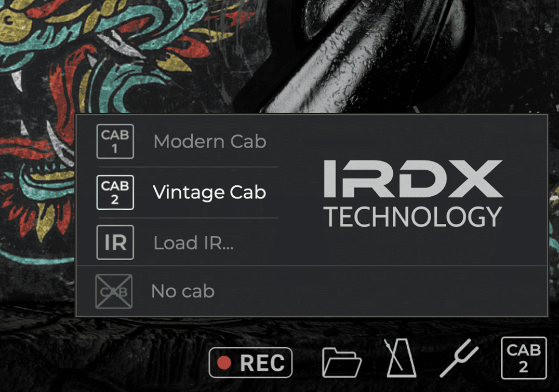Click the CAB 2 icon next to Vintage Cab
Image resolution: width=559 pixels, height=392 pixels.
click(115, 192)
